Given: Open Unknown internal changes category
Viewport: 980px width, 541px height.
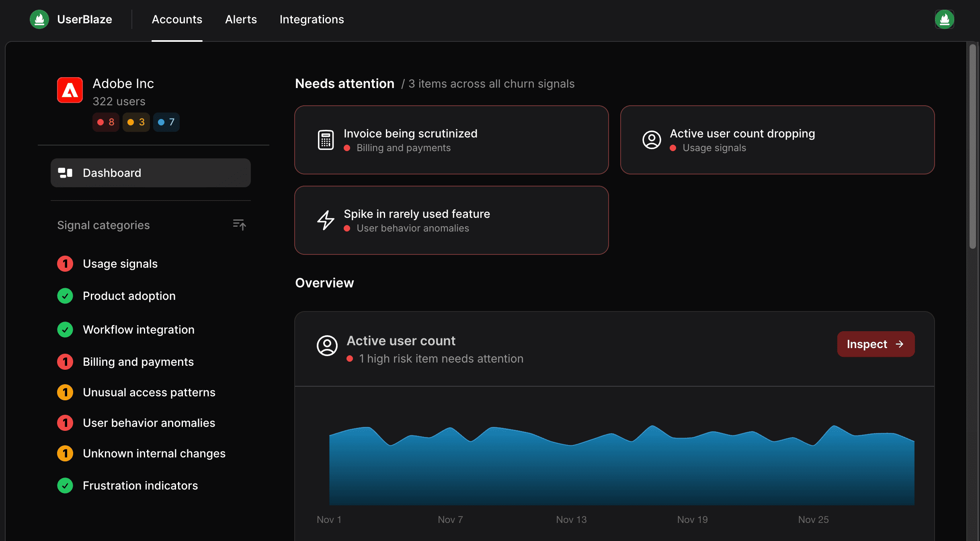Looking at the screenshot, I should point(154,453).
